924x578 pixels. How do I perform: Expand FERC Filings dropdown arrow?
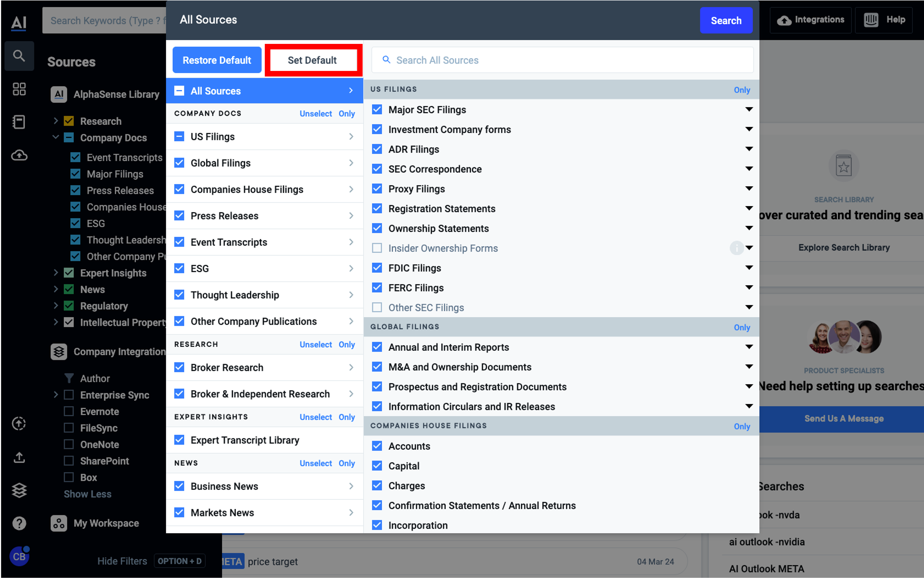[749, 288]
